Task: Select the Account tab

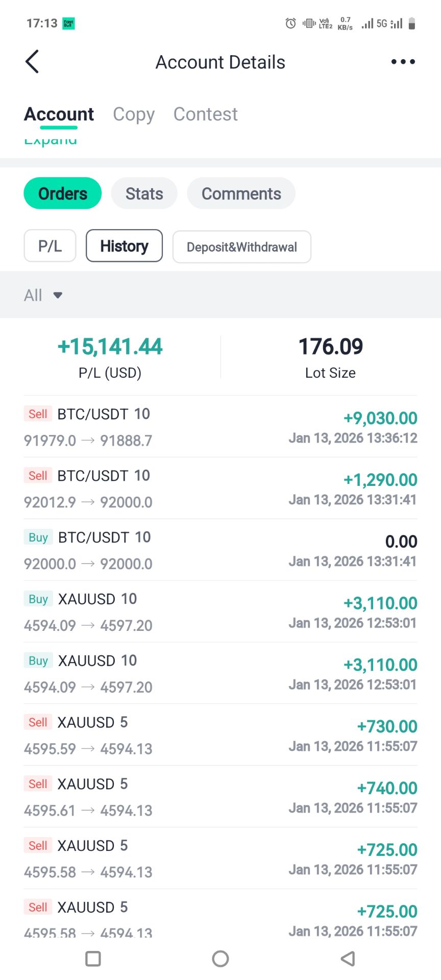Action: [x=59, y=114]
